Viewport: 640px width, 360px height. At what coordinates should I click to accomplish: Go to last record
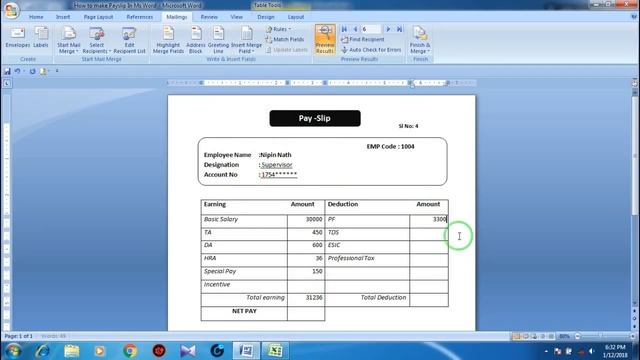(x=399, y=29)
